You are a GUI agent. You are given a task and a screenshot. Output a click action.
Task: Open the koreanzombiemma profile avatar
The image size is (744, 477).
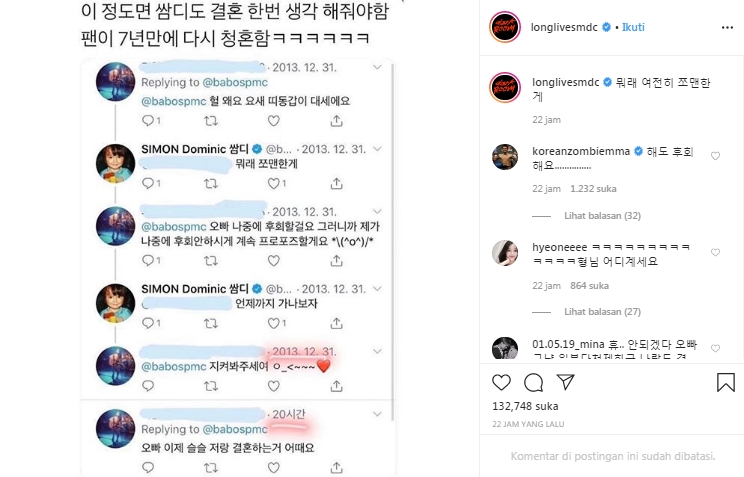[x=505, y=157]
